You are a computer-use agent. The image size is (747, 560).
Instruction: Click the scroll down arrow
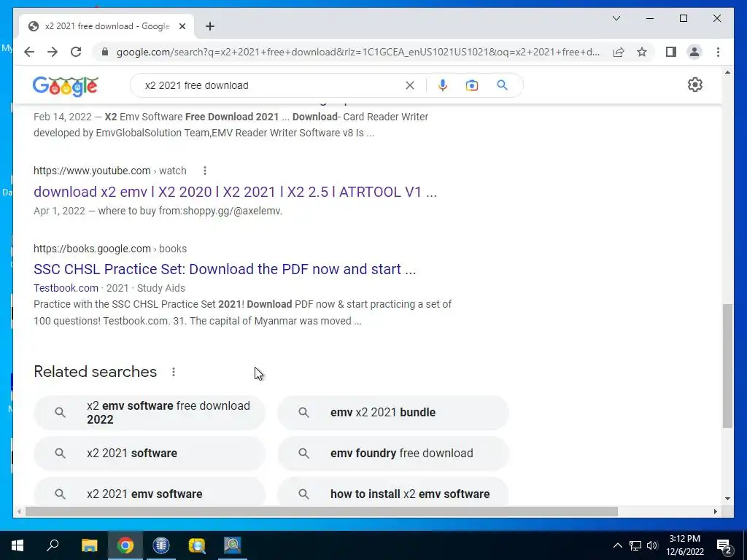[727, 499]
